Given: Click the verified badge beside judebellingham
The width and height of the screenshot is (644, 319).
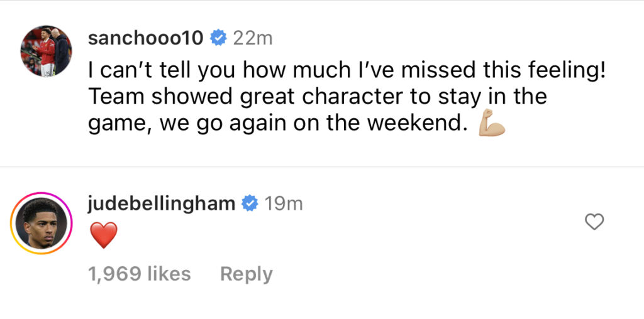Looking at the screenshot, I should coord(250,203).
